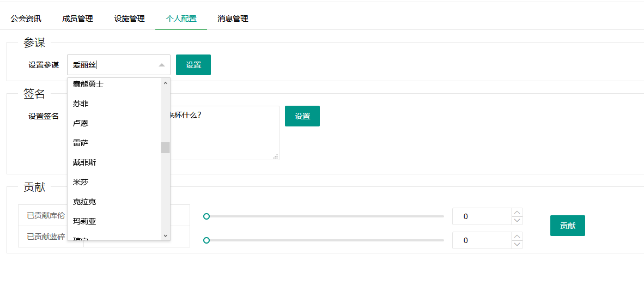Click the upper contribution number input
This screenshot has width=644, height=303.
pos(482,216)
